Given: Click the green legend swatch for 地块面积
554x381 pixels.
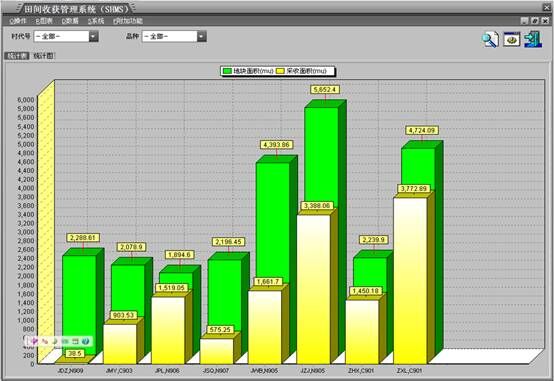Looking at the screenshot, I should click(228, 71).
